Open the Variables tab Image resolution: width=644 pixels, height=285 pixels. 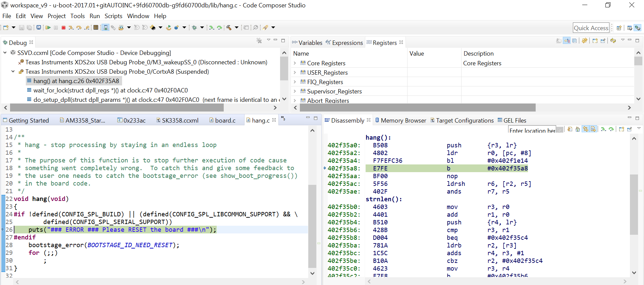pos(307,43)
